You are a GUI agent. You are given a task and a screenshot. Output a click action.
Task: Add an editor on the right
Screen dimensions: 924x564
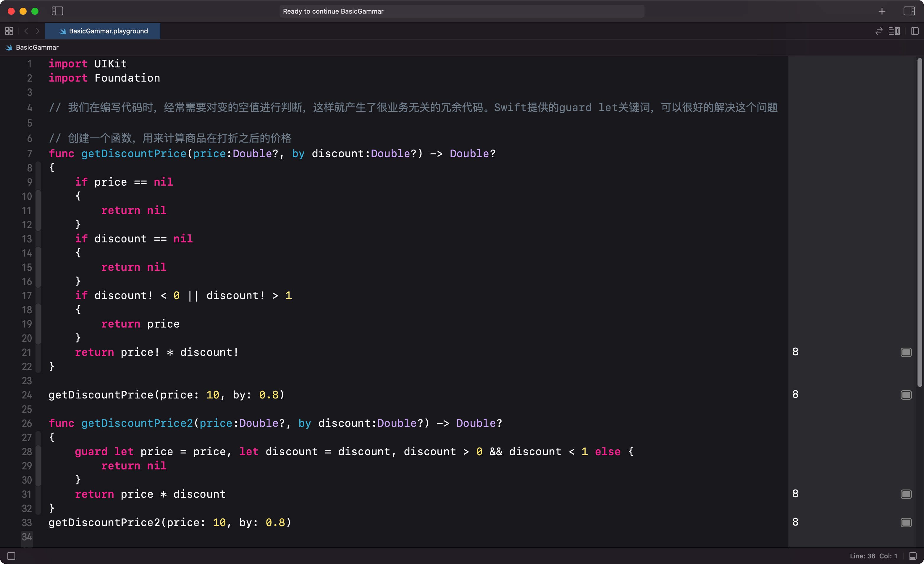point(915,31)
